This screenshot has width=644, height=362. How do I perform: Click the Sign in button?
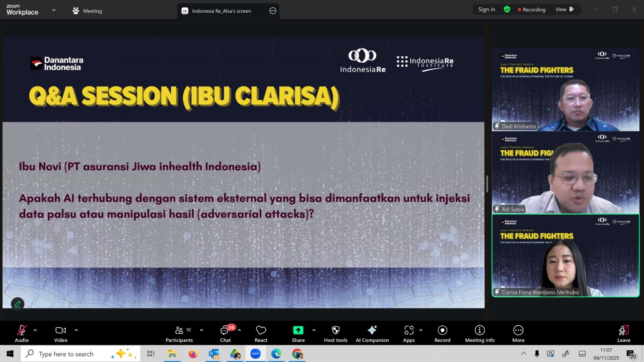(486, 9)
